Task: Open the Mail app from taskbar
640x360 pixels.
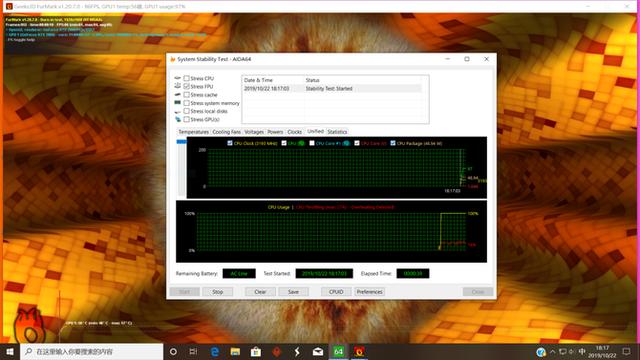Action: [x=318, y=351]
